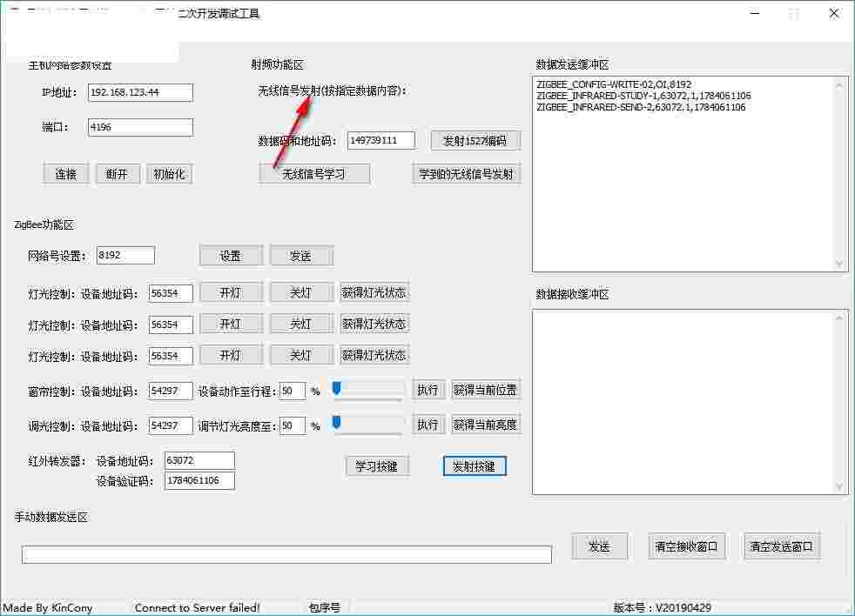
Task: Focus third 灯光控制 device address field
Action: point(170,356)
